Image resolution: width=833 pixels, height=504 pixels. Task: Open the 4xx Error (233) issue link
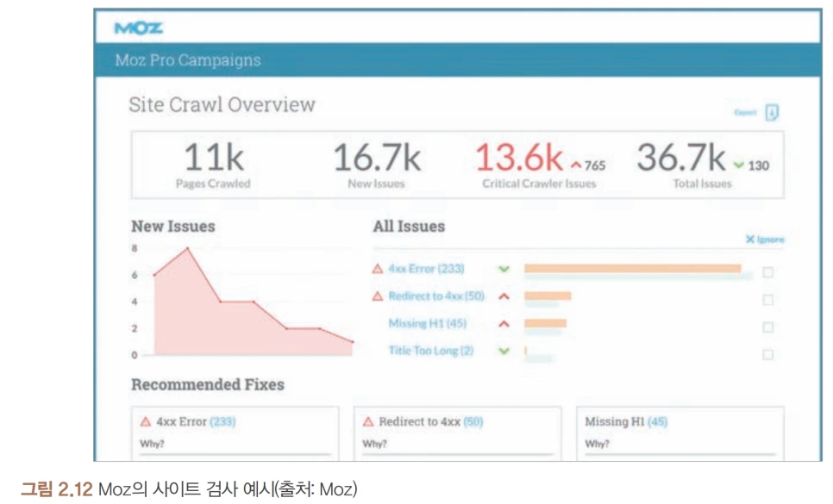[x=426, y=269]
